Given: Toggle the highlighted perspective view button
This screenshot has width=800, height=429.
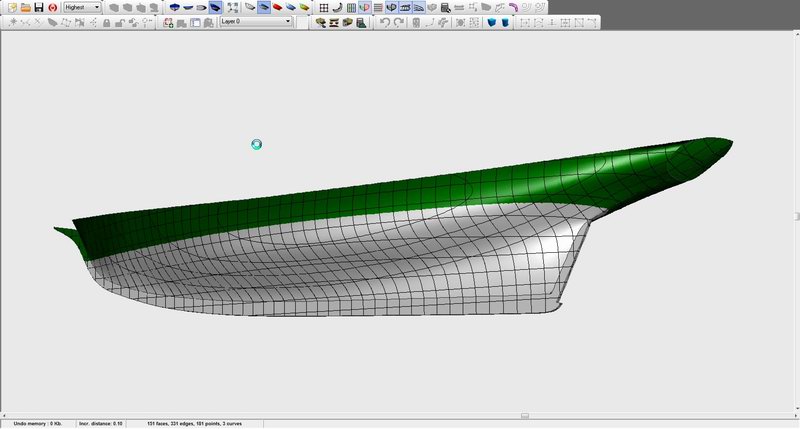Looking at the screenshot, I should [x=215, y=7].
